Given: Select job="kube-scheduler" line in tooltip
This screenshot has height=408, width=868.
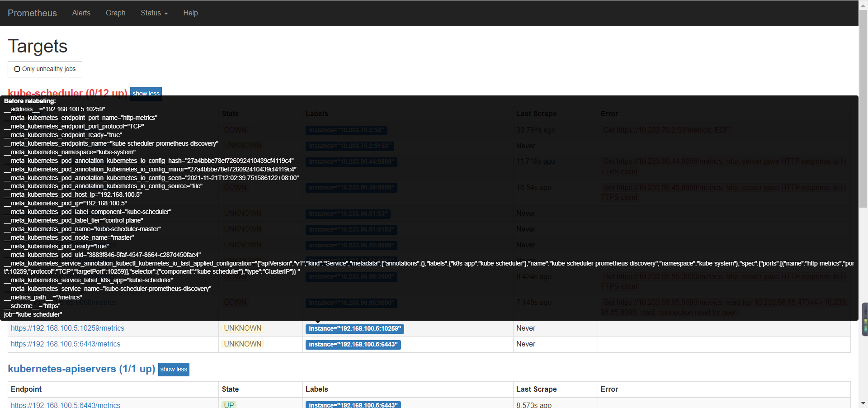Looking at the screenshot, I should (x=33, y=315).
